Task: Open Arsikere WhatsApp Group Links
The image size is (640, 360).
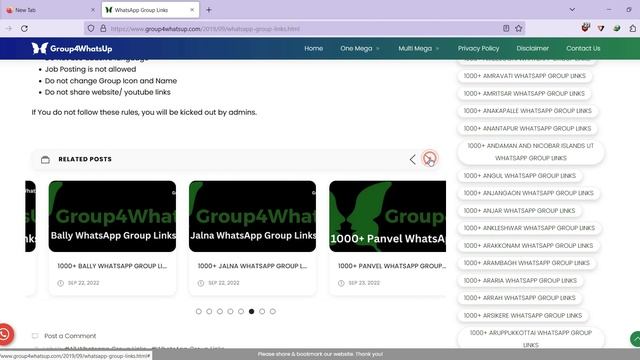Action: [x=523, y=316]
